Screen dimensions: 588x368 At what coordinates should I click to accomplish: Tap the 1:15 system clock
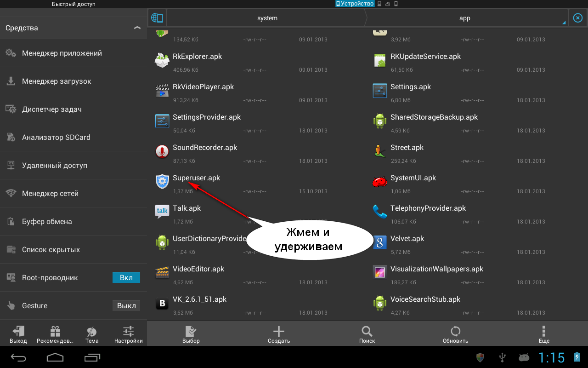(x=551, y=357)
